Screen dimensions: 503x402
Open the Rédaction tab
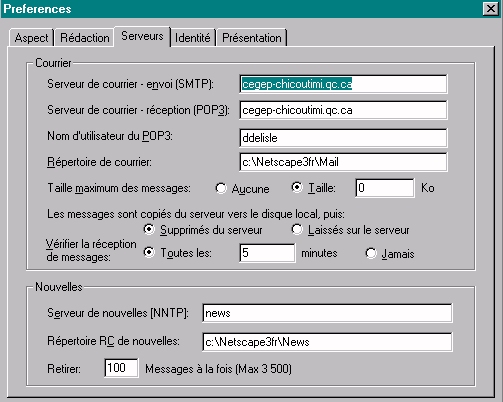85,38
